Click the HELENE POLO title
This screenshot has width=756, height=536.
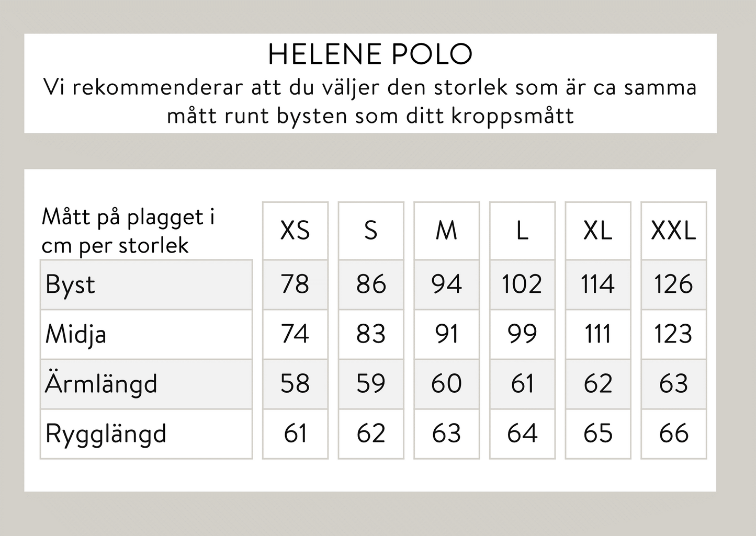[x=370, y=54]
